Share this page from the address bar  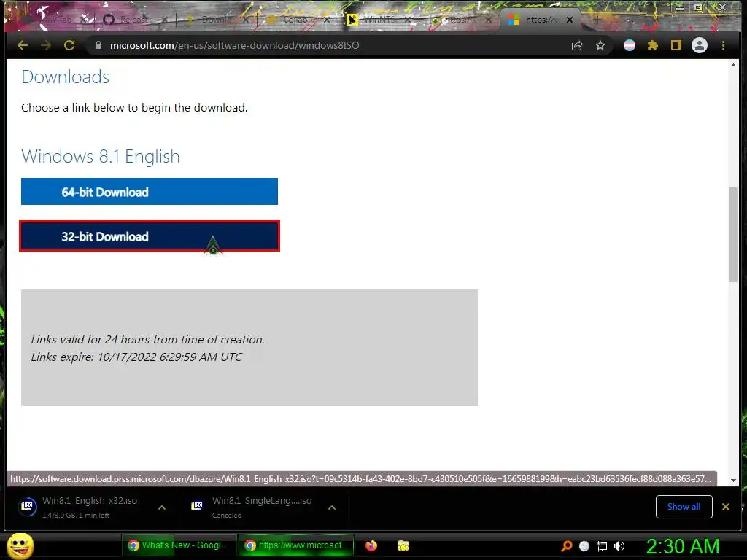pyautogui.click(x=577, y=46)
